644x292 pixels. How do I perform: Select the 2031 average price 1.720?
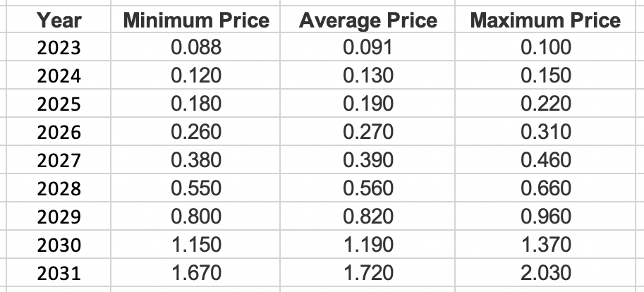point(367,273)
